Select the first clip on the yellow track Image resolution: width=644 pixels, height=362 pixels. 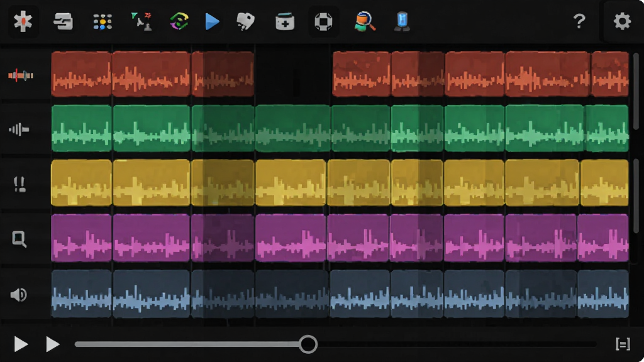81,183
